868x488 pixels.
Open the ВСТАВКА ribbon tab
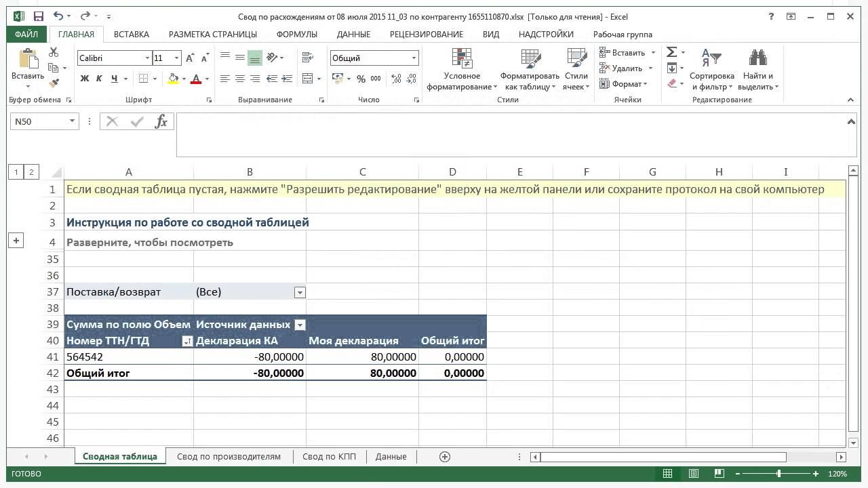point(131,34)
